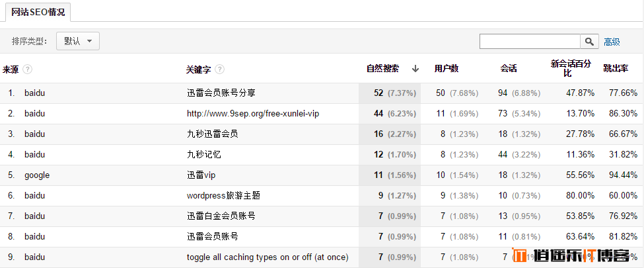Focus the table search input field
Viewport: 644px width, 268px height.
pos(530,41)
